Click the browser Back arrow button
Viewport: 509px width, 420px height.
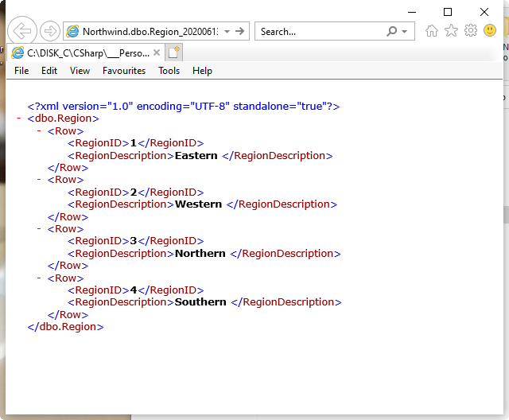22,31
